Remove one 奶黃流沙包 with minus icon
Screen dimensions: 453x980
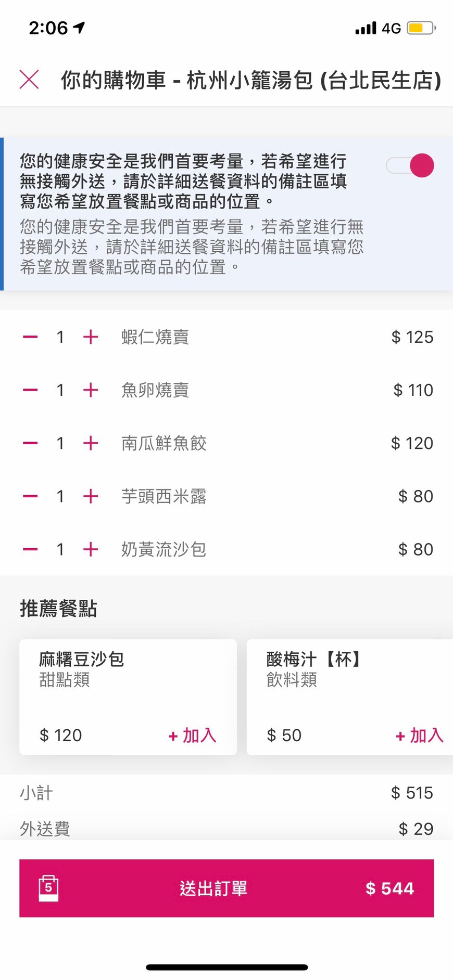point(30,549)
